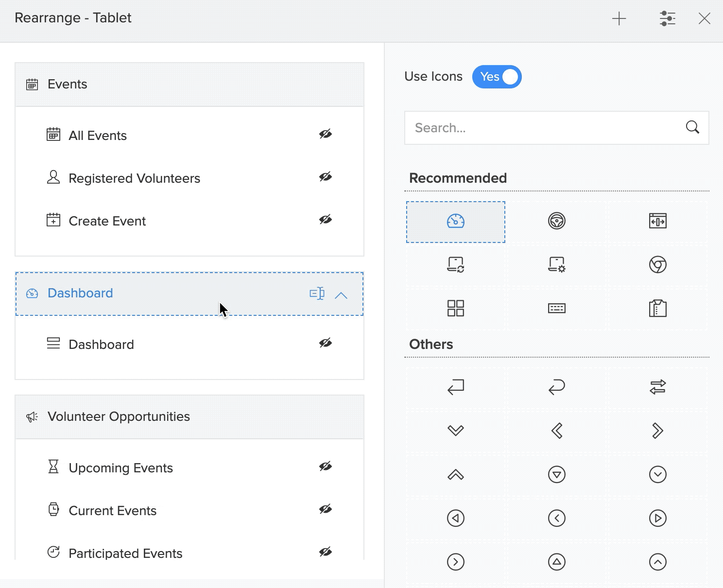Toggle visibility for Upcoming Events
723x588 pixels.
pos(325,467)
